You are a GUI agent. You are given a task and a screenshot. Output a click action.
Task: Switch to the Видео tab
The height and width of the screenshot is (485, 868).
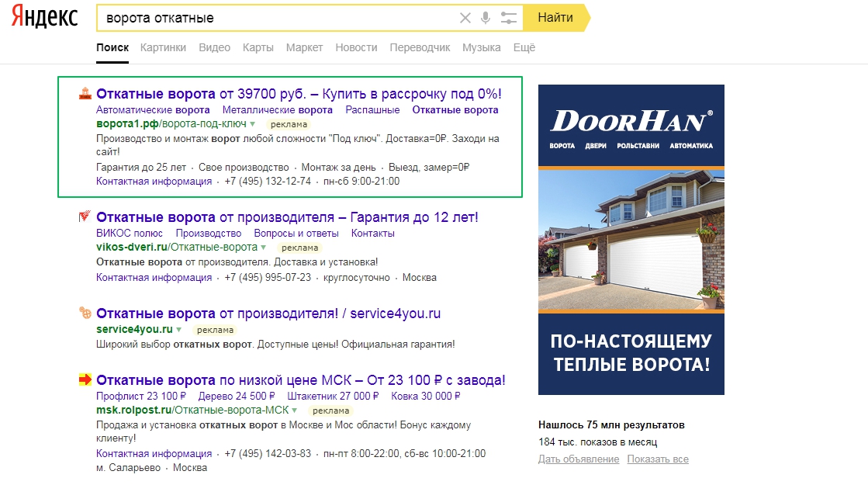pyautogui.click(x=214, y=47)
